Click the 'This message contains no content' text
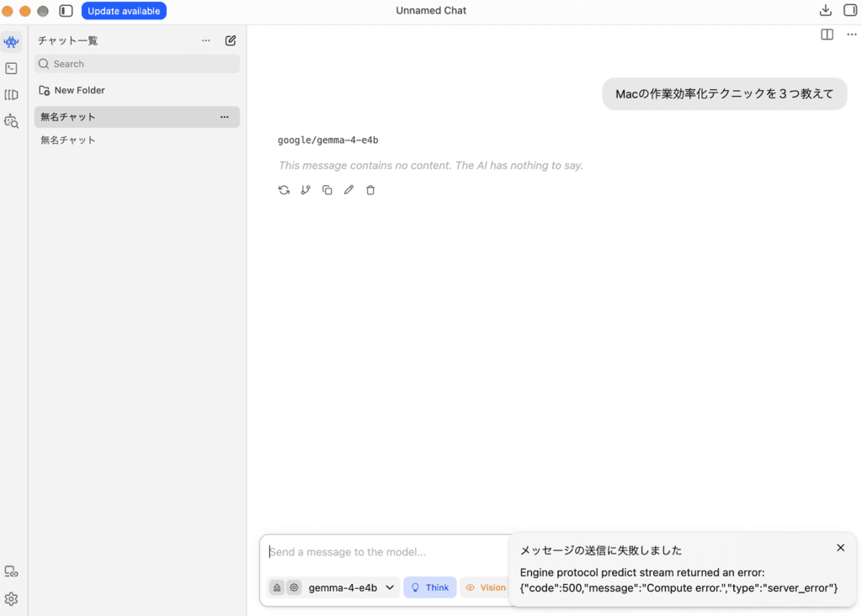The width and height of the screenshot is (862, 616). pyautogui.click(x=430, y=166)
